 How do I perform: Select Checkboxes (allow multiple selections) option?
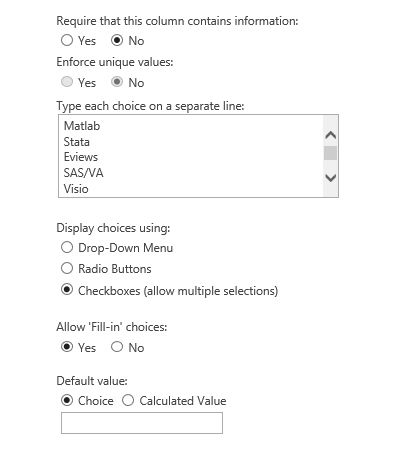tap(67, 290)
